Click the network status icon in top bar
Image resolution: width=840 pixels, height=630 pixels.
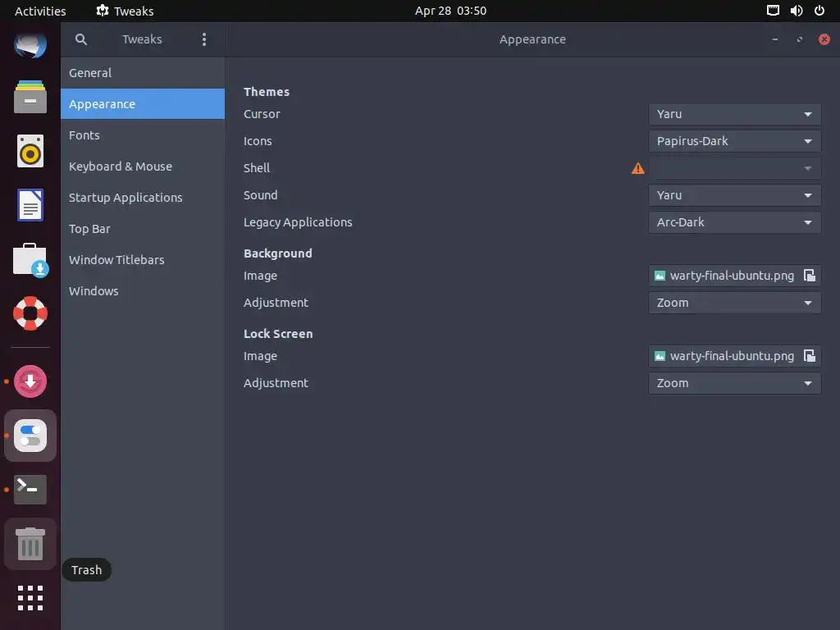click(x=773, y=11)
